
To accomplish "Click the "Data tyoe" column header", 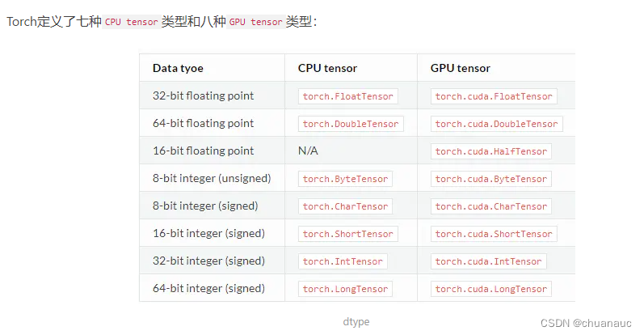I will (x=179, y=68).
